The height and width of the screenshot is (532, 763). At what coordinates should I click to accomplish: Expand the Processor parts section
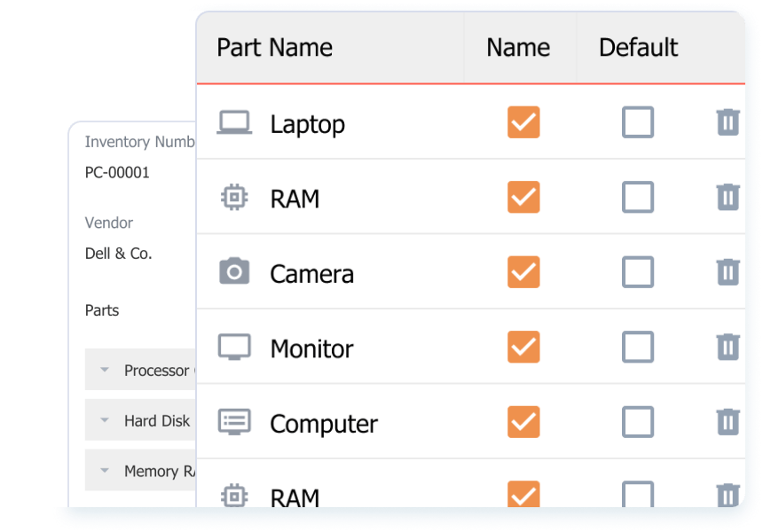pyautogui.click(x=104, y=370)
